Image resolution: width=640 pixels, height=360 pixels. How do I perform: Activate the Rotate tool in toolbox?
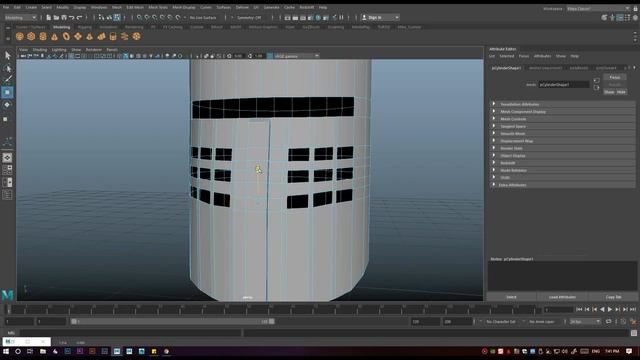tap(7, 105)
